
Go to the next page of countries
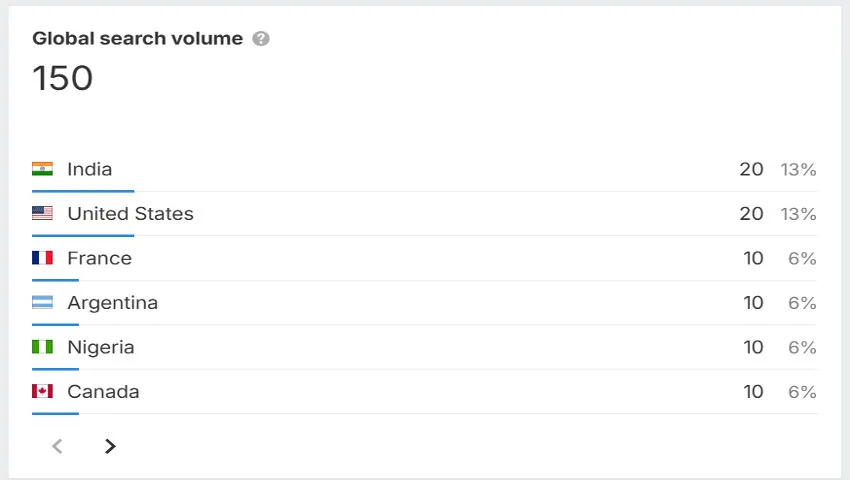click(x=110, y=446)
